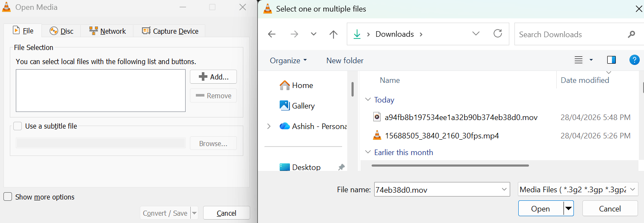Go up one folder level
Viewport: 644px width, 223px height.
click(x=334, y=34)
